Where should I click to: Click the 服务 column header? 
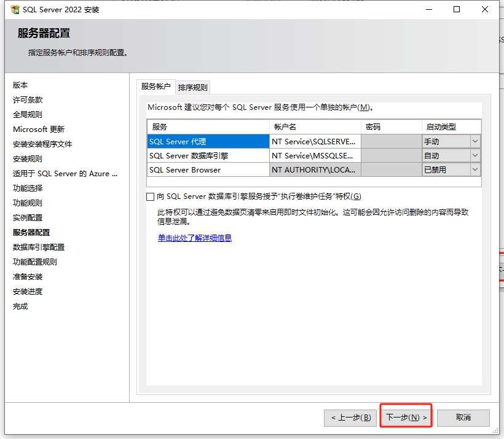coord(208,127)
